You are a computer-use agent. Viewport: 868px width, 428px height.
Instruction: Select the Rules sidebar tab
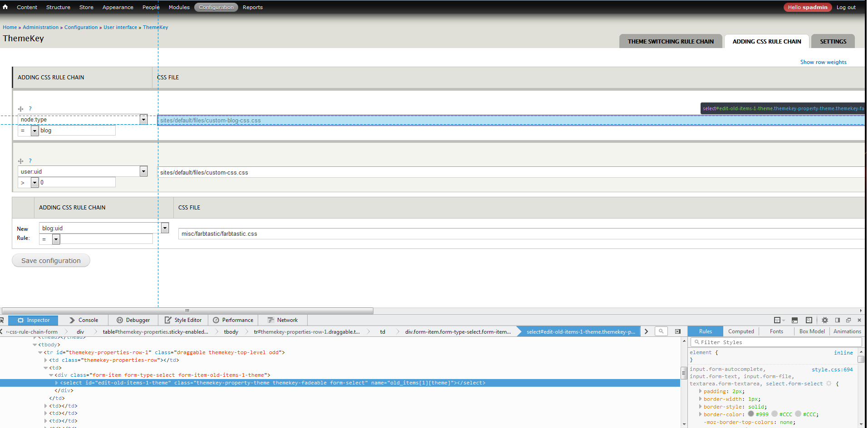(x=706, y=331)
